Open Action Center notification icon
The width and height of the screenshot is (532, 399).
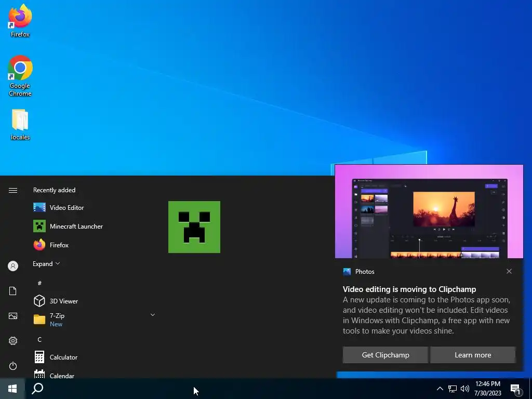[516, 390]
